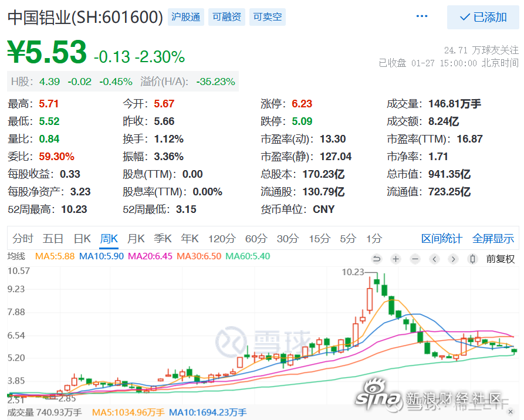The height and width of the screenshot is (420, 524).
Task: Reset the chart view with the undo arrow
Action: (377, 259)
